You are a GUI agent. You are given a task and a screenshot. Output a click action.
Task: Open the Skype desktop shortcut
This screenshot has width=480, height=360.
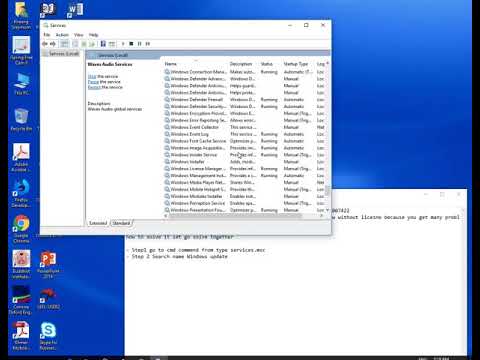point(48,336)
